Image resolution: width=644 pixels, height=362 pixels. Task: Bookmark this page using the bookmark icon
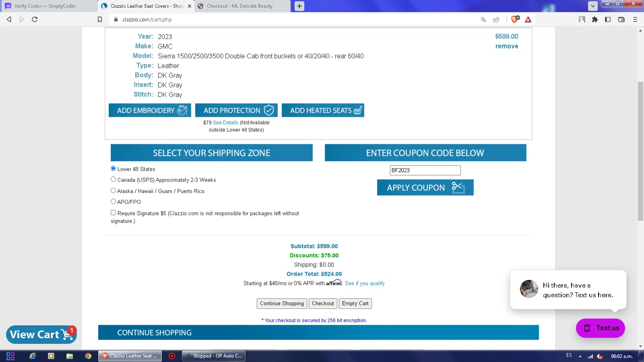[100, 19]
